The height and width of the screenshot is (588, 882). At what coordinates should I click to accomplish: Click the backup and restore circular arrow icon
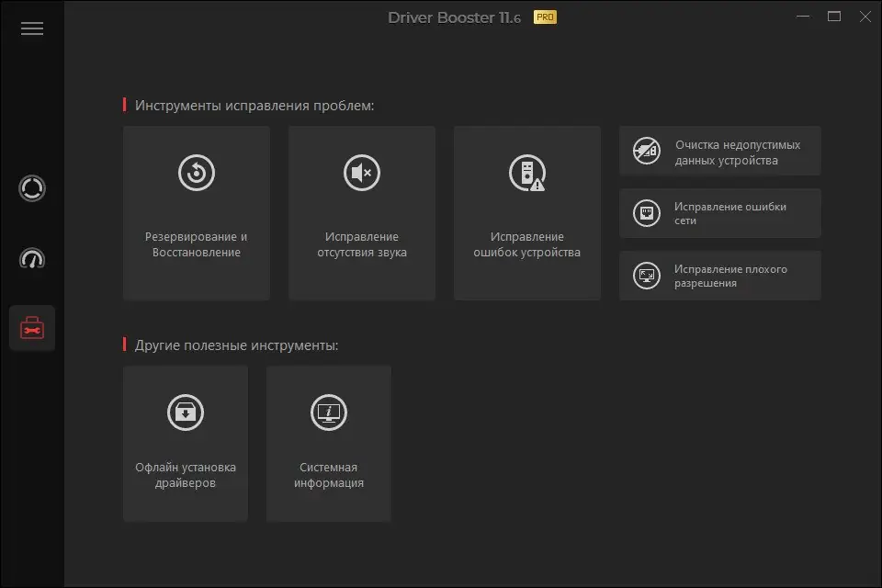tap(196, 173)
